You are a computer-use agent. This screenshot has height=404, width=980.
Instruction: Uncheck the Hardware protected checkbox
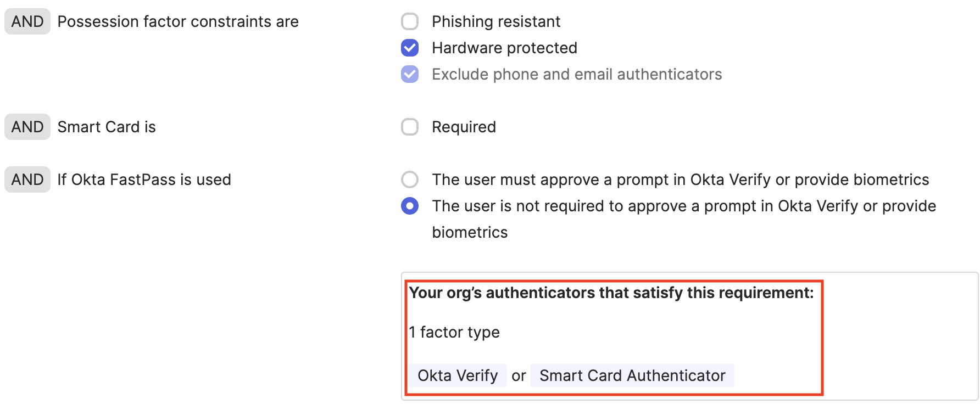click(410, 48)
